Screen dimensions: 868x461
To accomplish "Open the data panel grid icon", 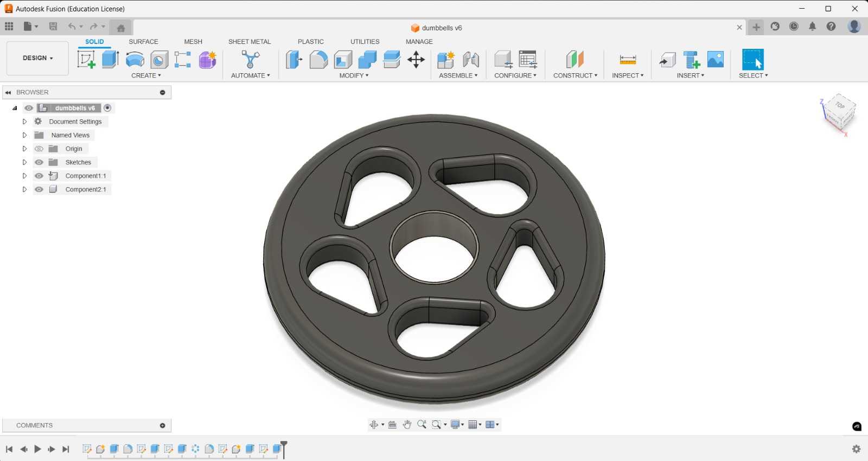I will (9, 27).
